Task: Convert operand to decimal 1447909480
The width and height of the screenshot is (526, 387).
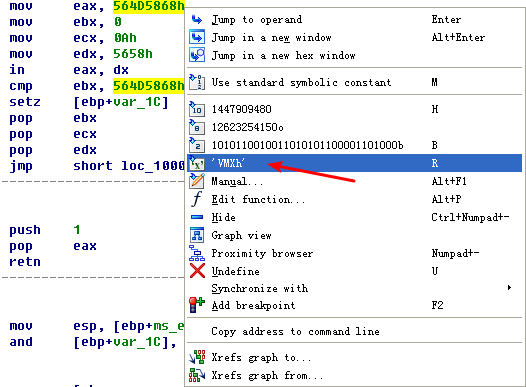Action: click(x=355, y=109)
